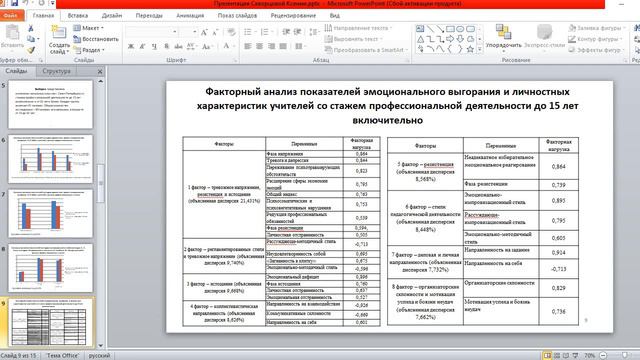Open the font size combo box
This screenshot has height=360, width=640.
pos(189,32)
